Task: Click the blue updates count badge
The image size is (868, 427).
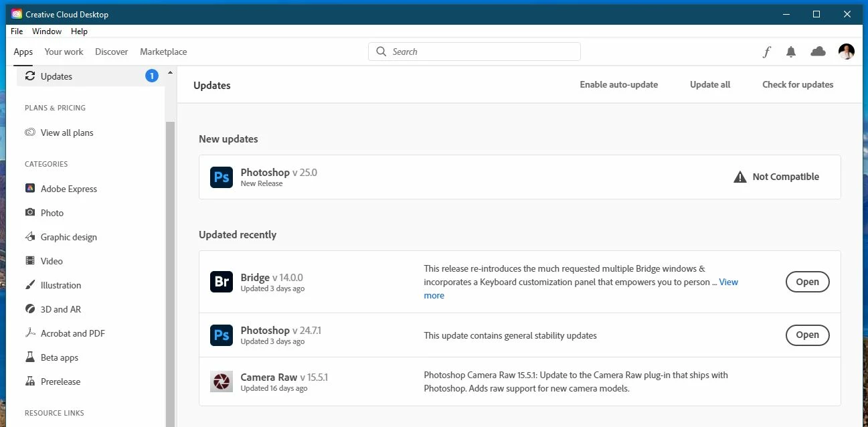Action: click(152, 76)
